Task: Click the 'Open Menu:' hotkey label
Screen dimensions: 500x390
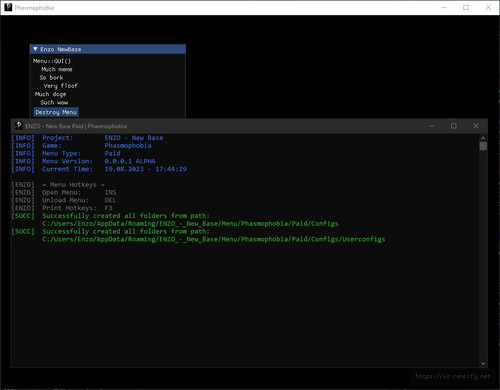Action: click(61, 193)
